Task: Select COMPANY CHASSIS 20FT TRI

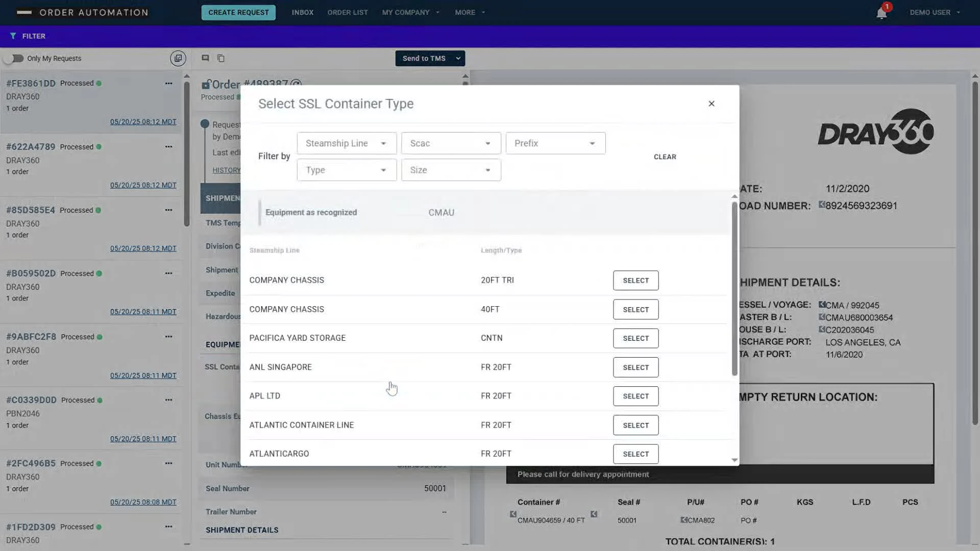Action: (635, 281)
